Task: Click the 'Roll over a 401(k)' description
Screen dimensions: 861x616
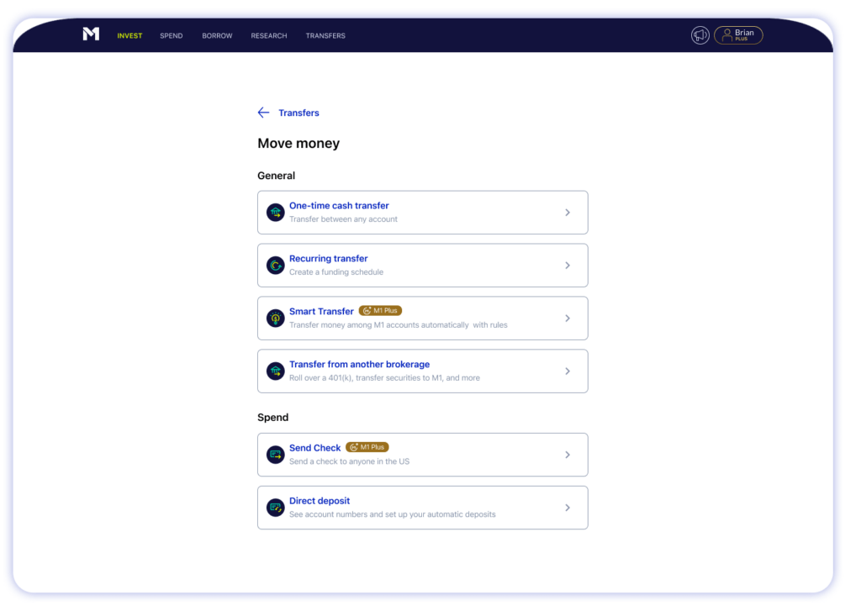Action: pos(384,377)
